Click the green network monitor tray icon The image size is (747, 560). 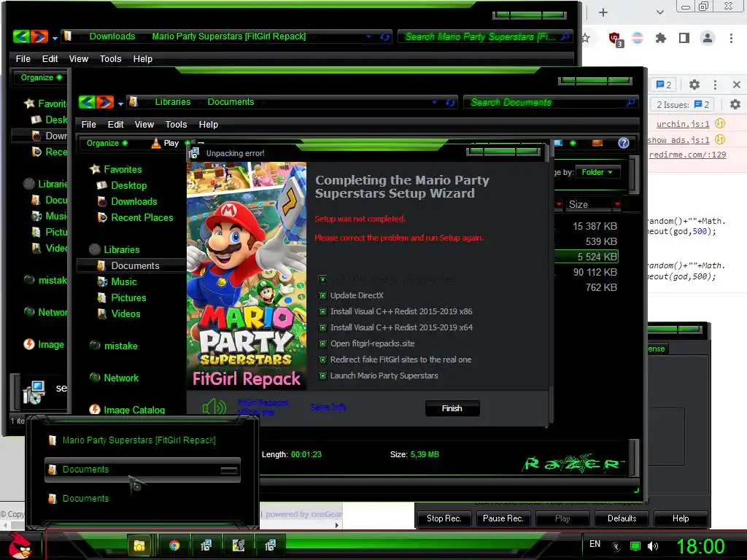click(635, 546)
